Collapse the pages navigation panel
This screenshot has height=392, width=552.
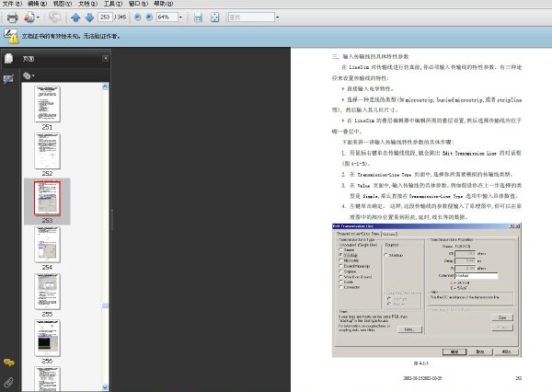click(105, 58)
